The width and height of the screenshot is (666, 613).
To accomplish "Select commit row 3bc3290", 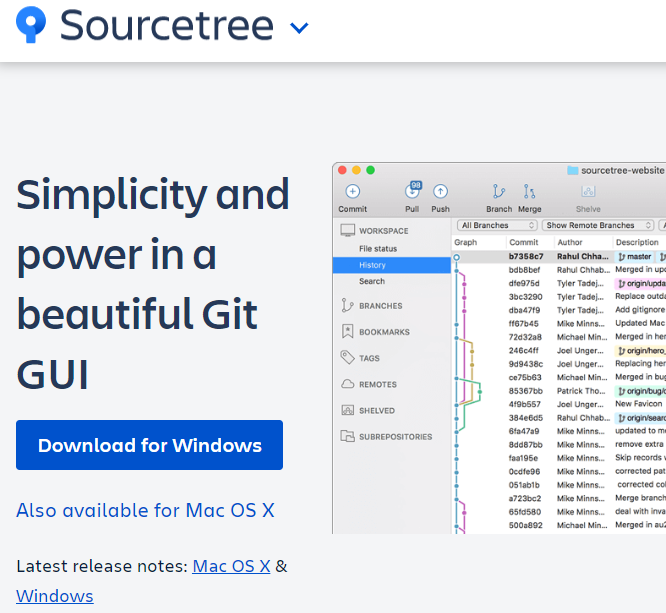I will pos(559,297).
